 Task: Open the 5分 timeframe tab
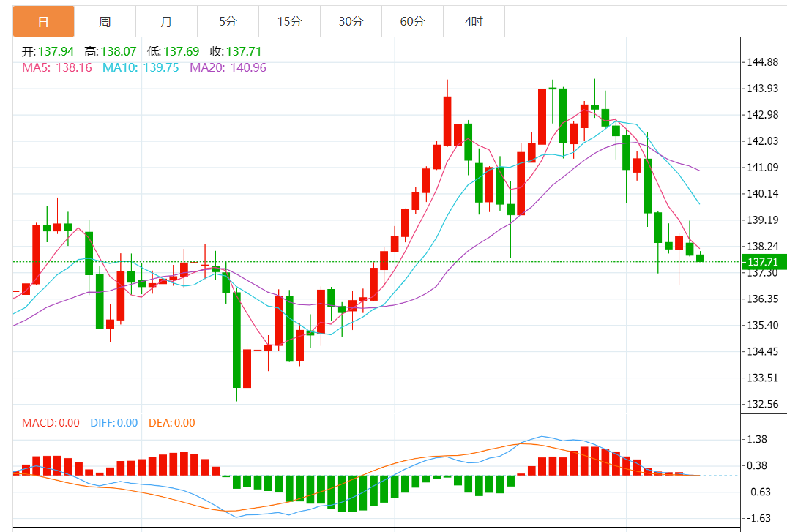click(228, 21)
